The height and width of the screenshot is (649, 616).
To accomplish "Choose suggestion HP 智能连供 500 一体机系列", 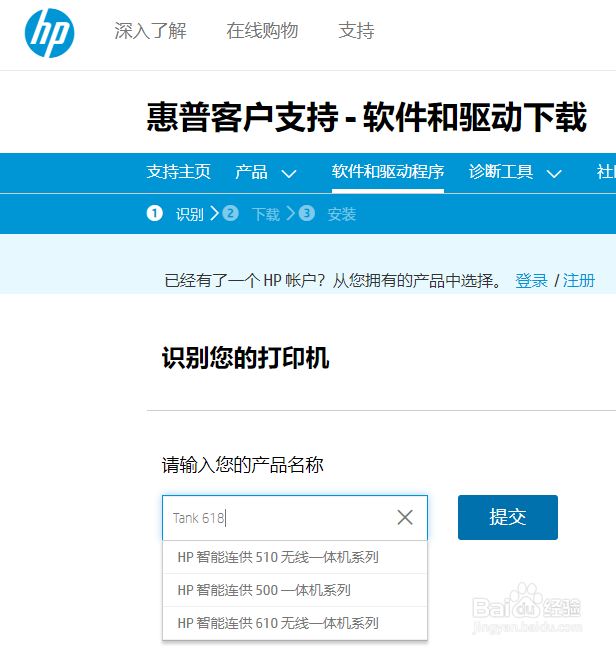I will (x=295, y=590).
